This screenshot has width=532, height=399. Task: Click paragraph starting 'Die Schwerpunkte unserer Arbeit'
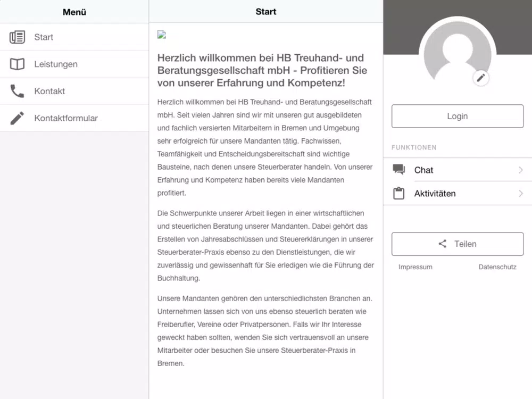tap(265, 246)
